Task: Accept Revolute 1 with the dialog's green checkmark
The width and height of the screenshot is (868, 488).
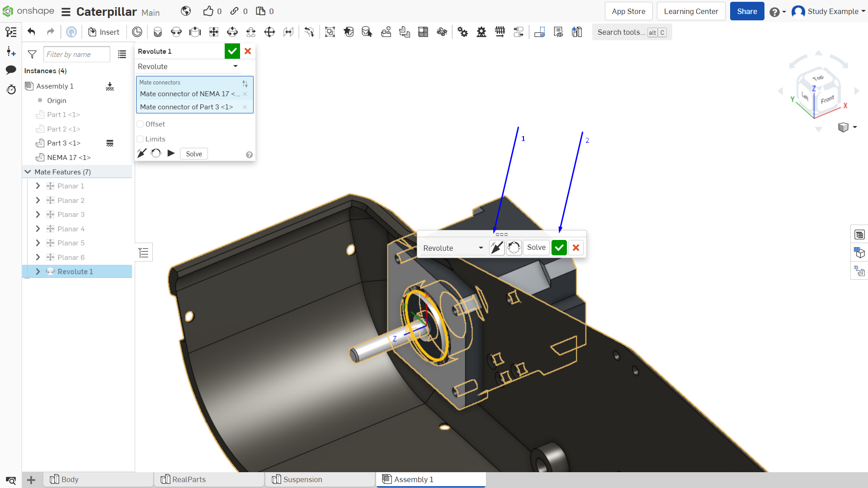Action: pyautogui.click(x=232, y=52)
